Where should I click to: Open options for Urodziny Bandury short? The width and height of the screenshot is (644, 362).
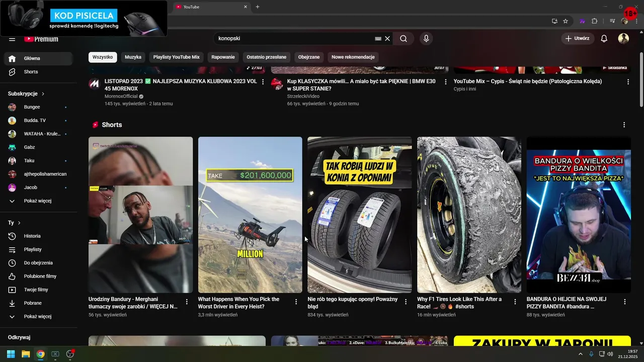(x=187, y=302)
